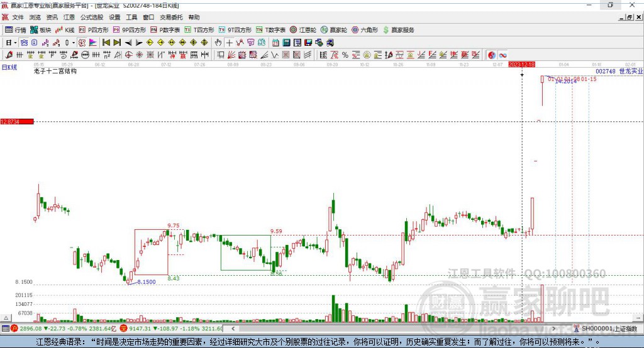Image resolution: width=644 pixels, height=348 pixels.
Task: Select the percent % retracement tool
Action: click(x=345, y=55)
